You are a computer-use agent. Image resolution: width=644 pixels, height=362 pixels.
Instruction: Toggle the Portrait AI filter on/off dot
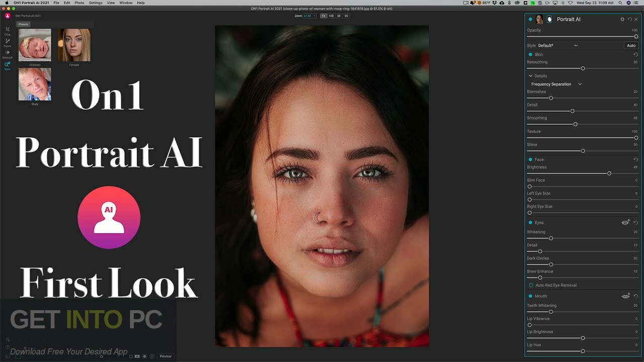(x=530, y=19)
